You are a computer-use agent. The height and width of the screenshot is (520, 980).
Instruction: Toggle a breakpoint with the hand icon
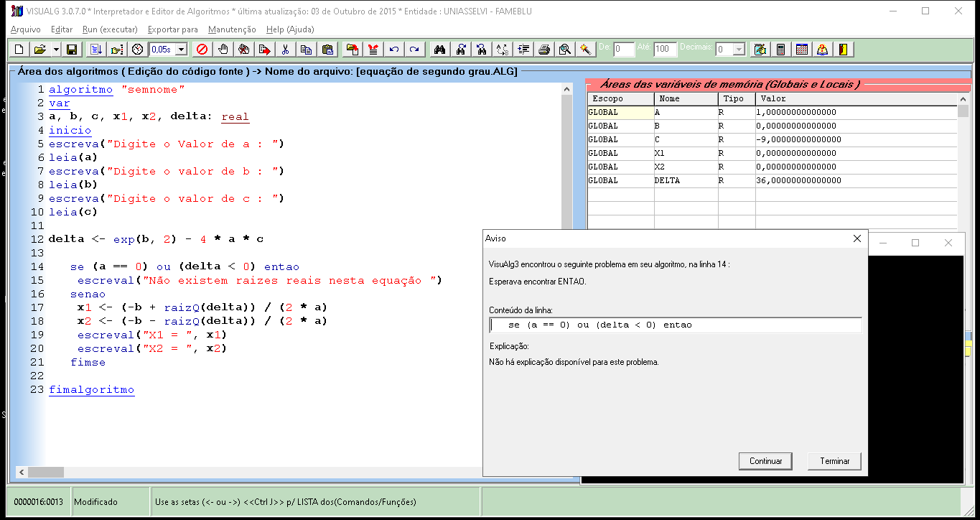pyautogui.click(x=223, y=50)
